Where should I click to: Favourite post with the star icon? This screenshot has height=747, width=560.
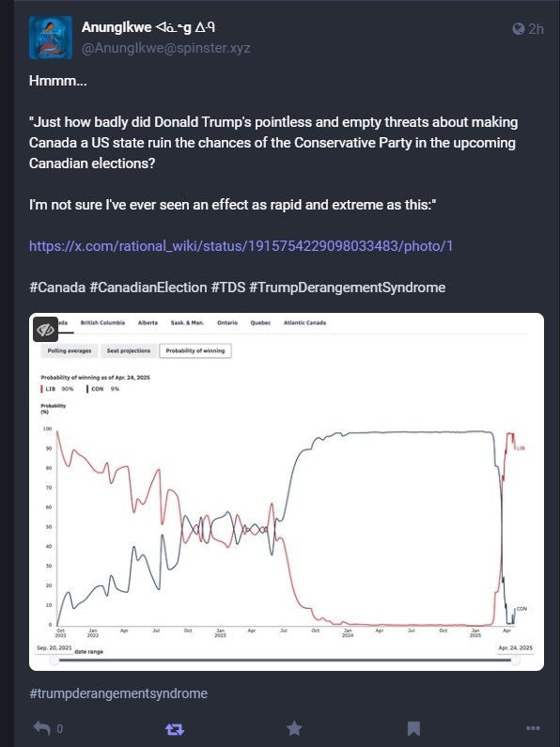click(x=294, y=728)
